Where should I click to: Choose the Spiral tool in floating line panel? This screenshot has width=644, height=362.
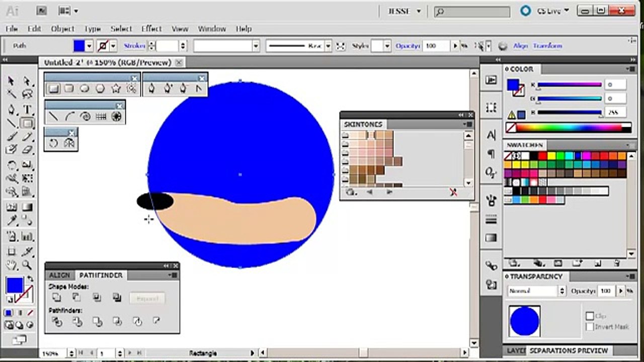[x=86, y=117]
